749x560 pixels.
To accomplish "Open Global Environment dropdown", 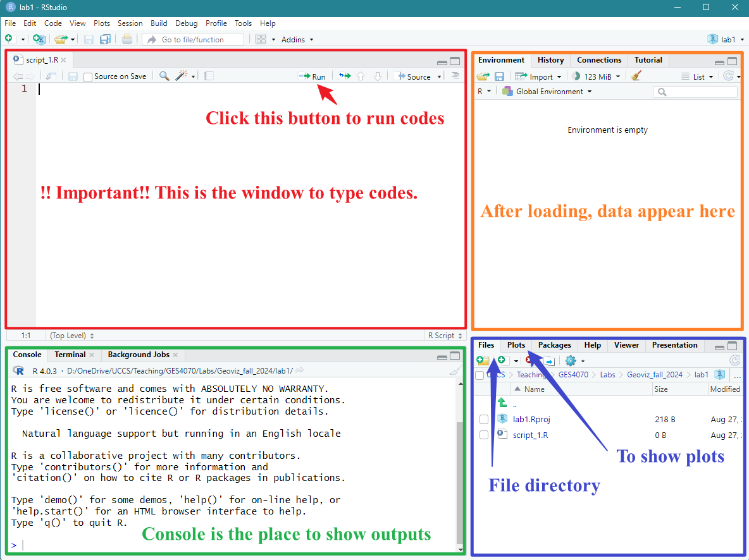I will [547, 91].
